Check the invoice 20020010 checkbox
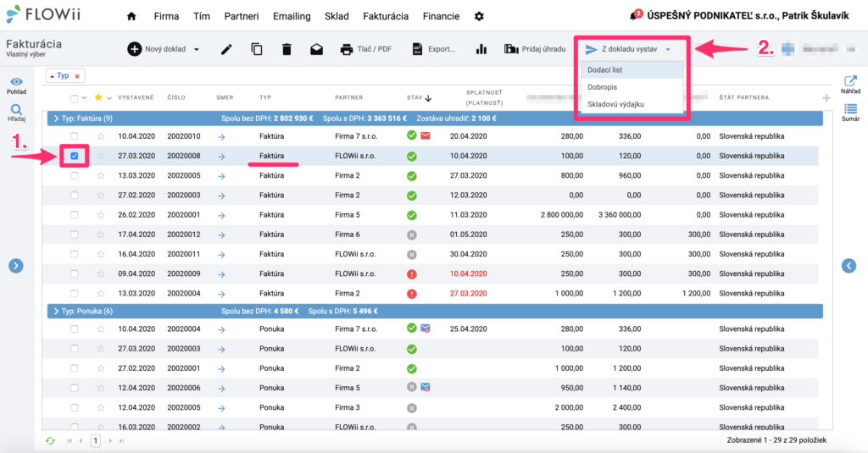 point(75,136)
